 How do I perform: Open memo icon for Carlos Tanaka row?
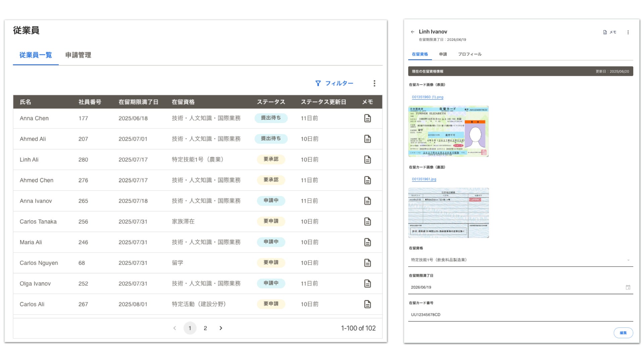(x=367, y=222)
